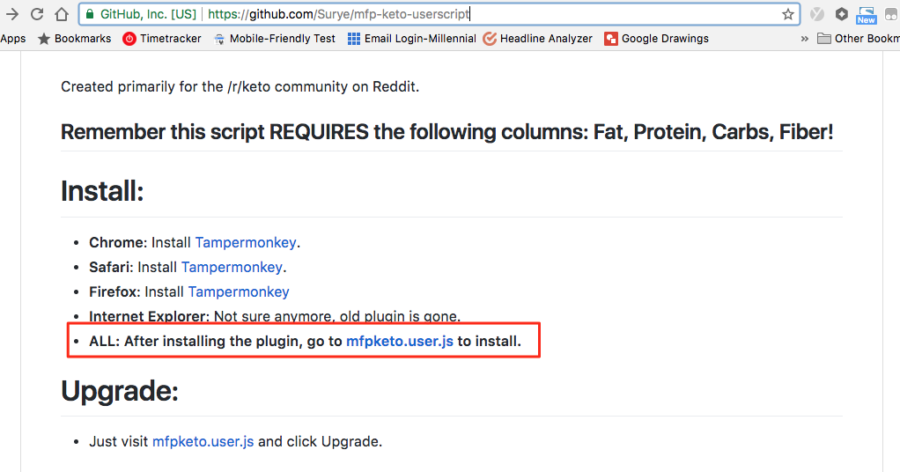
Task: Click the browser forward arrow
Action: pos(11,14)
